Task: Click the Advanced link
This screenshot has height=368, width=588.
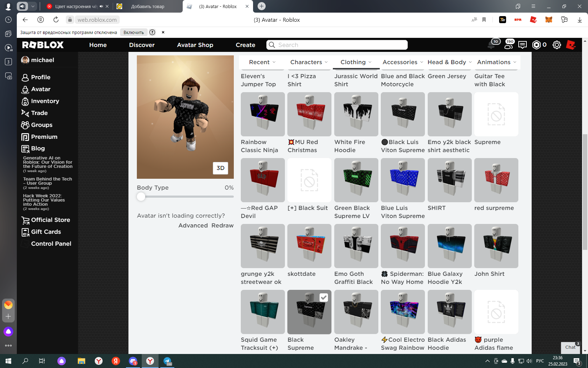Action: click(193, 225)
